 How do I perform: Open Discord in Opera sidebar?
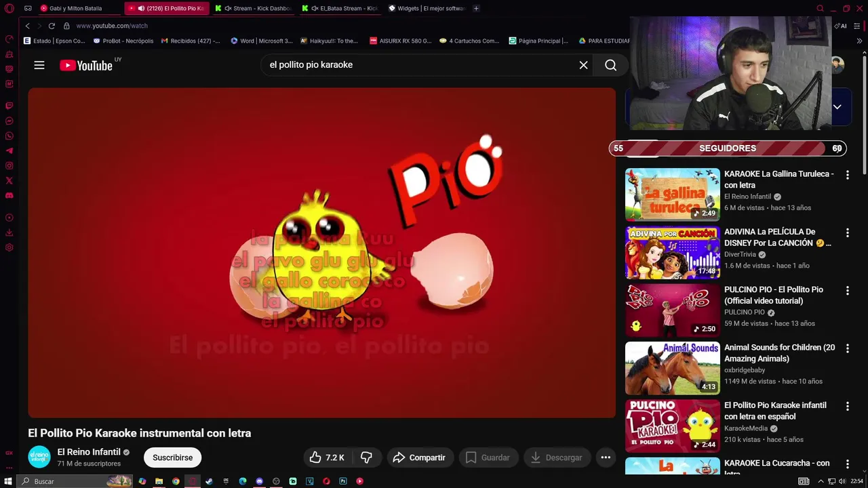(9, 195)
